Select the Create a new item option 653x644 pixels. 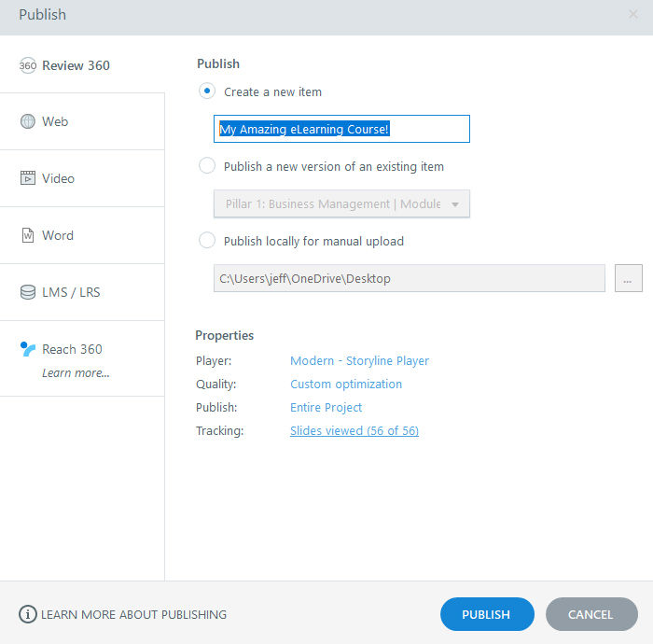[207, 91]
